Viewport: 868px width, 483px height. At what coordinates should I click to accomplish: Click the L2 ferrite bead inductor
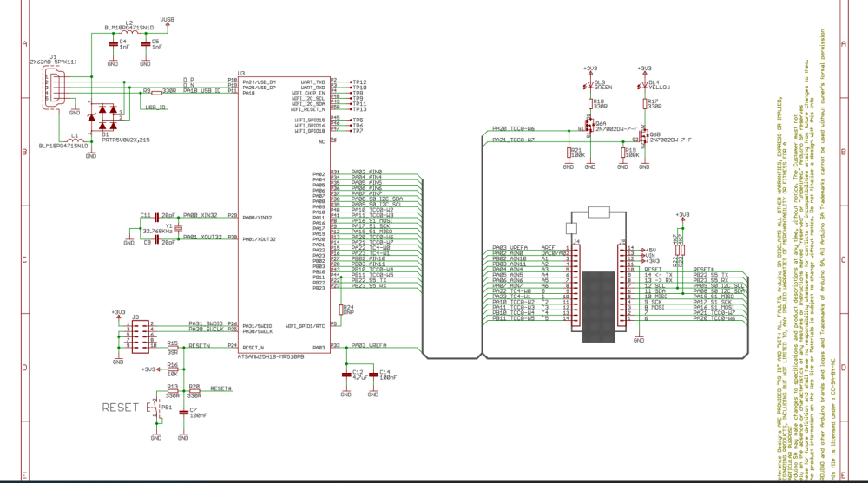tap(128, 32)
